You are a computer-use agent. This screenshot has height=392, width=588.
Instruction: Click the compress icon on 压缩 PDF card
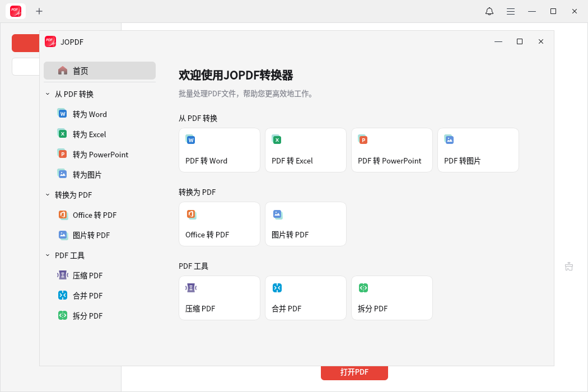point(191,288)
